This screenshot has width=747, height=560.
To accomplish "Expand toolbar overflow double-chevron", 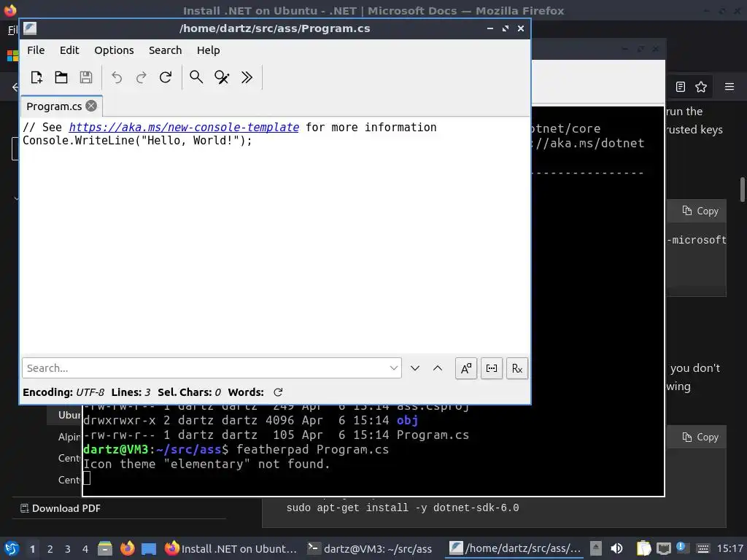I will coord(247,77).
